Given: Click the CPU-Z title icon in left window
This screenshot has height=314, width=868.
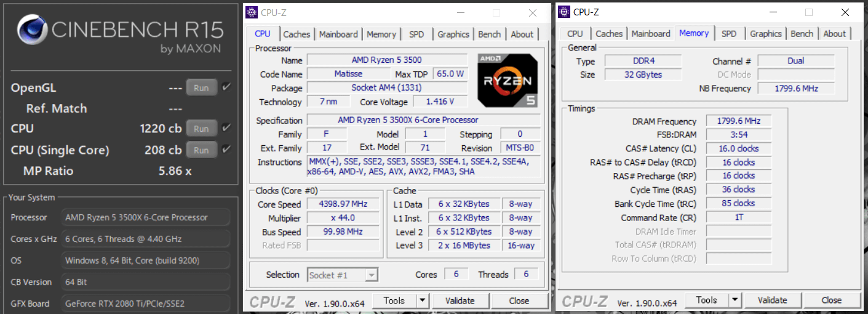Looking at the screenshot, I should point(252,12).
